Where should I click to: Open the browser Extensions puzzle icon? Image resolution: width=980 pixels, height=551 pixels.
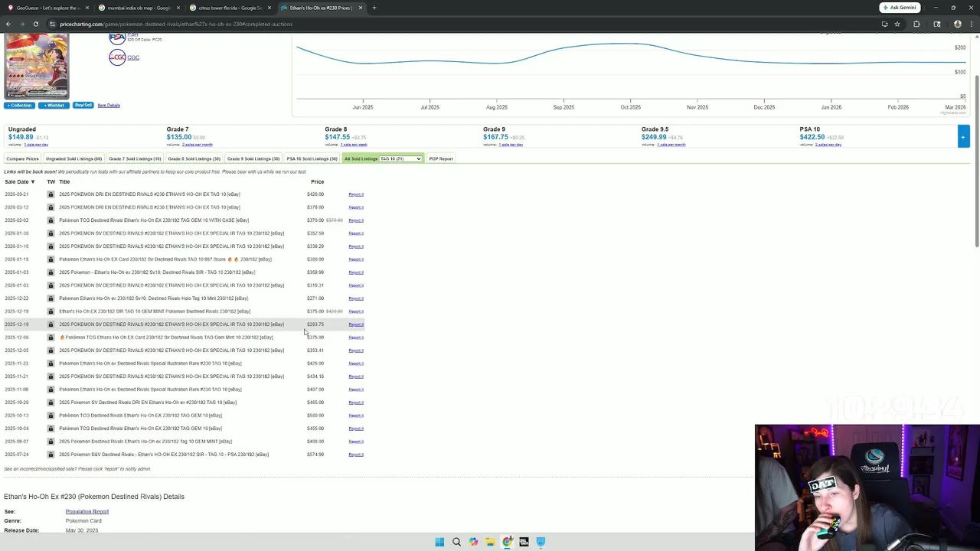[916, 24]
